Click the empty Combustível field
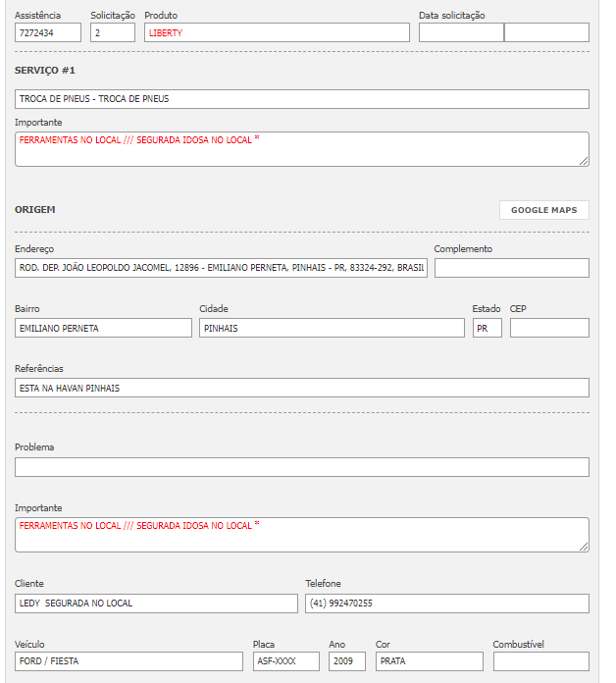616x683 pixels. 541,661
